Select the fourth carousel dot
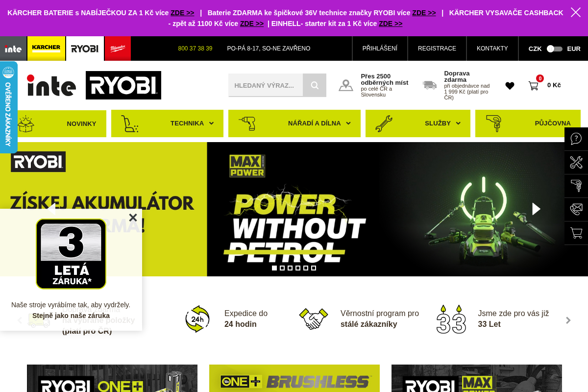 298,268
